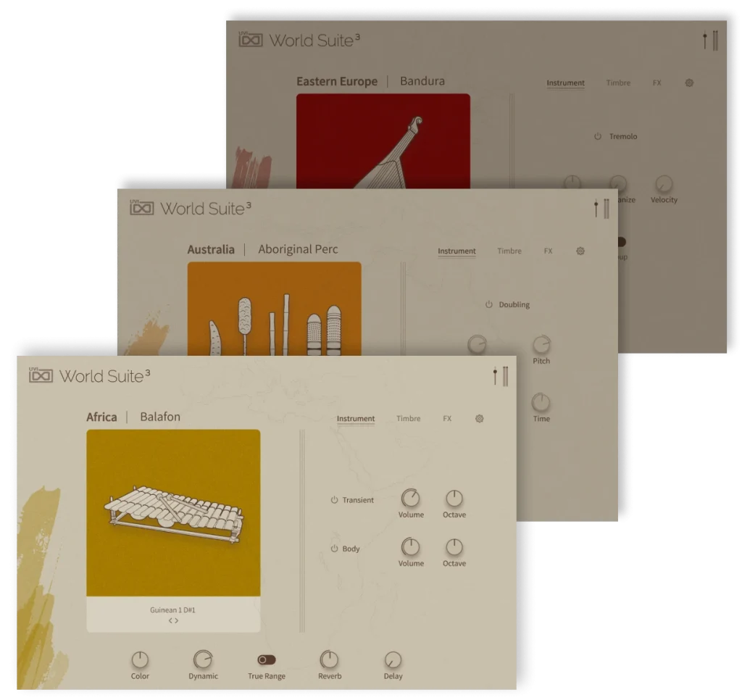This screenshot has height=700, width=742.
Task: Click the Transient Volume knob
Action: pyautogui.click(x=411, y=499)
